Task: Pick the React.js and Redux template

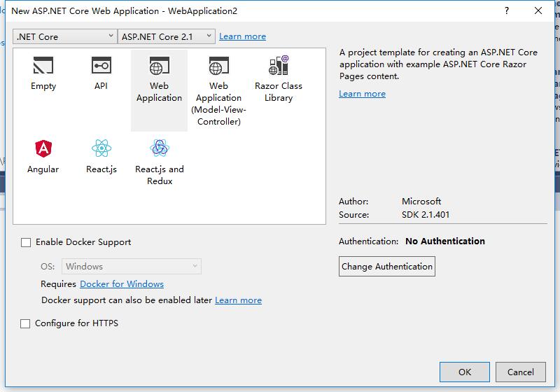Action: point(160,148)
